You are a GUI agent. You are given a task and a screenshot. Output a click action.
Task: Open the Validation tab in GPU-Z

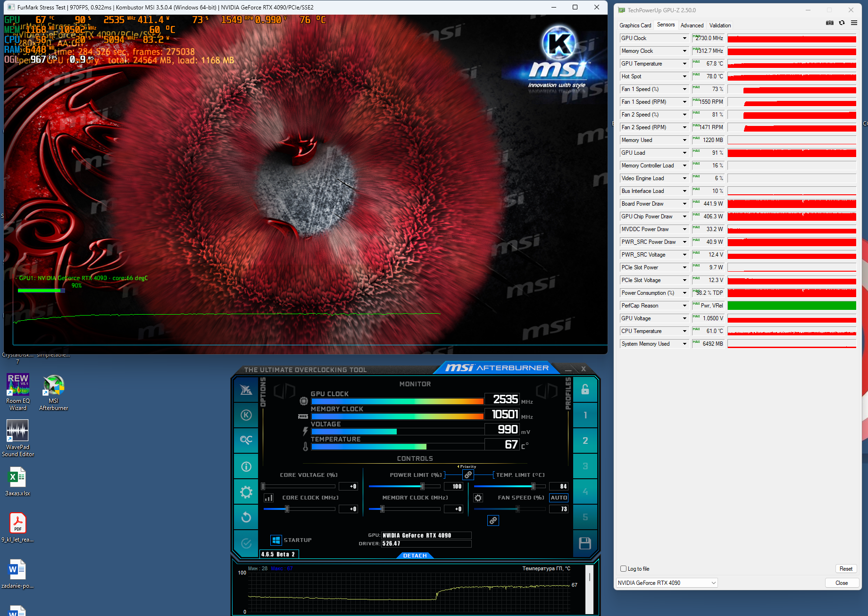pos(720,25)
